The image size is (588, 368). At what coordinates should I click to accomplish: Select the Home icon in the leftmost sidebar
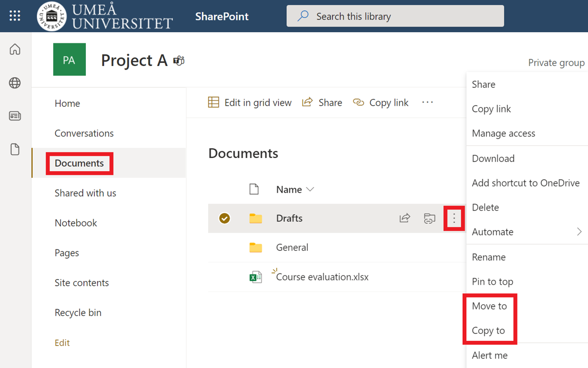coord(15,49)
